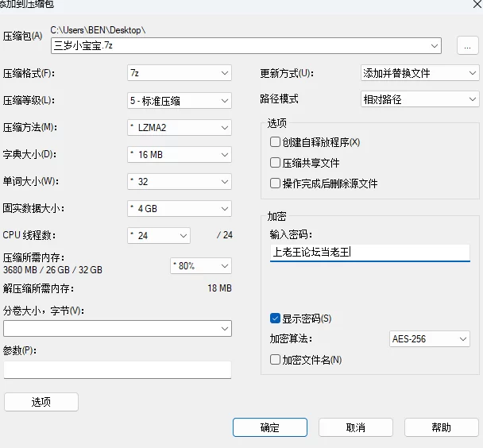The height and width of the screenshot is (448, 483).
Task: Open the 80% memory usage dropdown
Action: 201,265
